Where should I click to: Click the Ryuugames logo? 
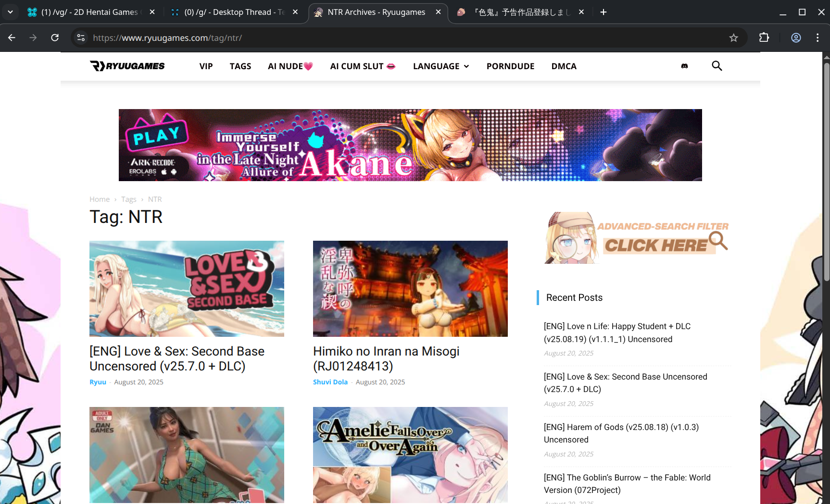(x=127, y=66)
